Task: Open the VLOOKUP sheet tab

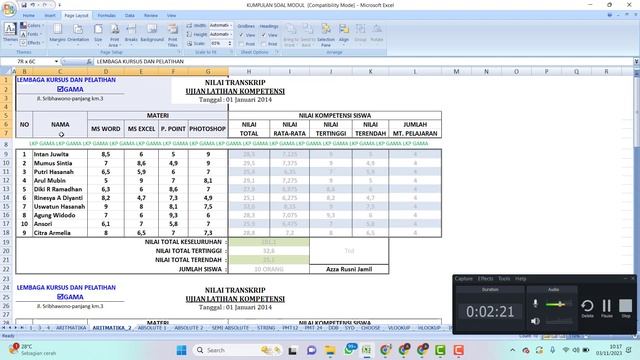Action: [x=398, y=328]
